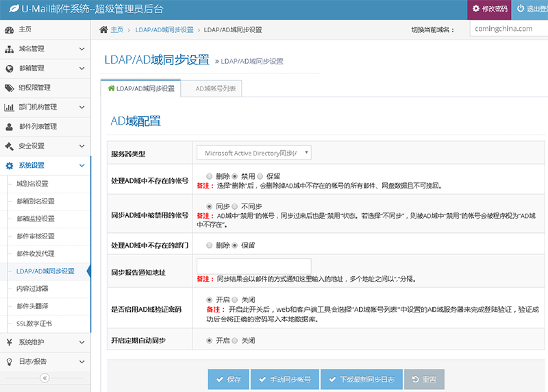Click the 下载最新同步日志 button
The image size is (548, 392).
[x=362, y=380]
